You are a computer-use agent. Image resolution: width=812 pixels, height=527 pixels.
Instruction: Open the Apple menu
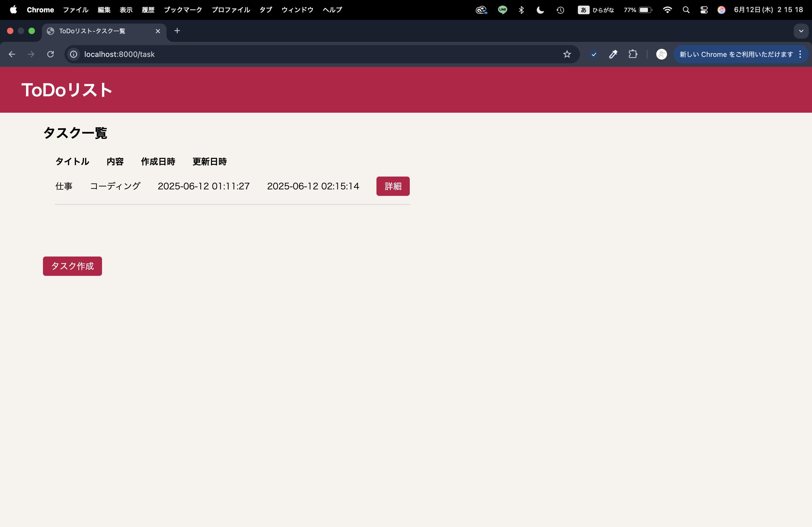(13, 10)
